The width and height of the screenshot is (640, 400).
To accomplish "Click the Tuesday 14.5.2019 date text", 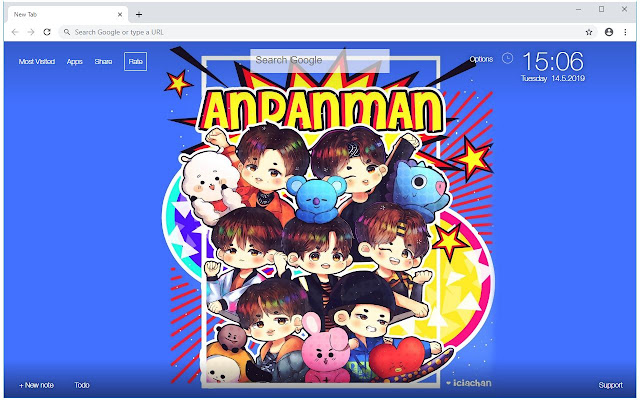I will tap(553, 78).
